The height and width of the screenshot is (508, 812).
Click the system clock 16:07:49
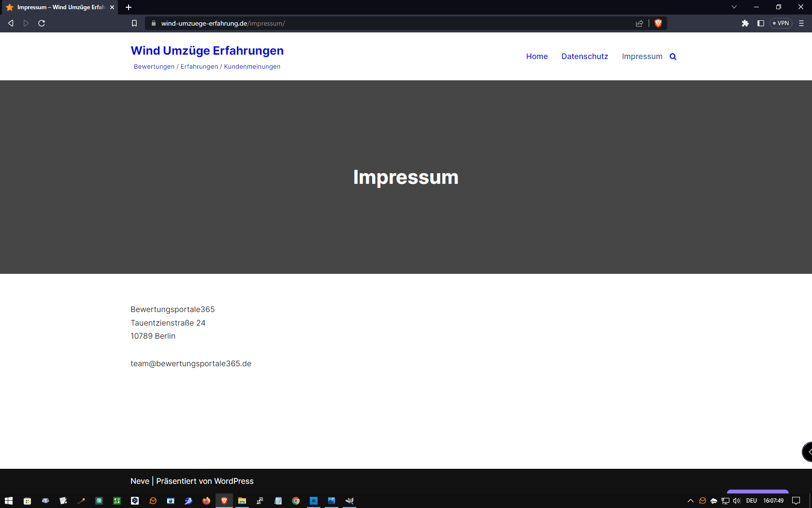[x=773, y=501]
